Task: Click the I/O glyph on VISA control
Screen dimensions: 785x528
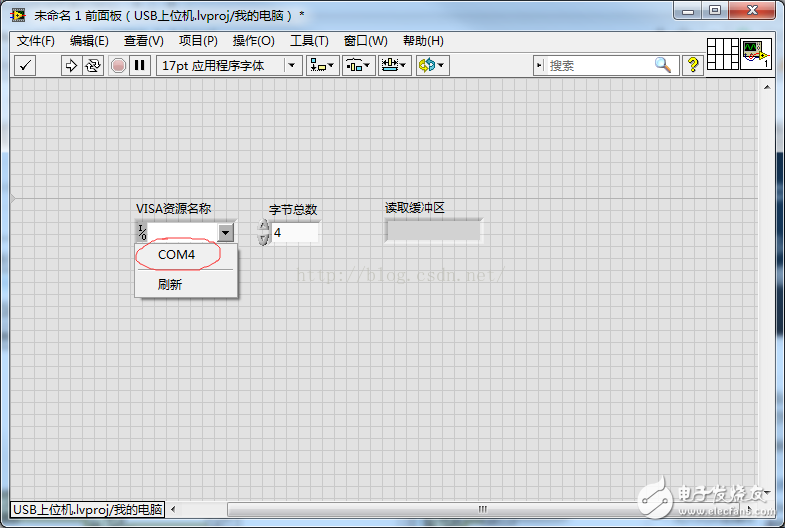Action: (x=142, y=232)
